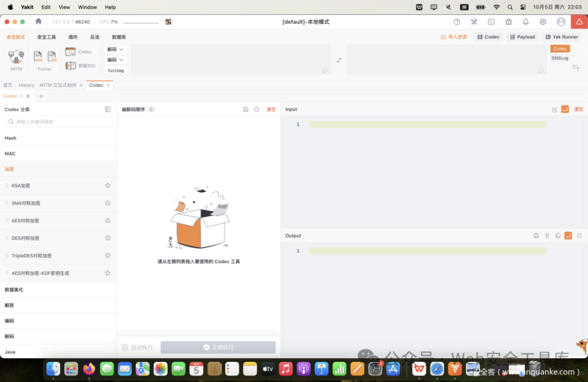This screenshot has width=588, height=382.
Task: Click 导入资源 import resources link
Action: click(454, 37)
